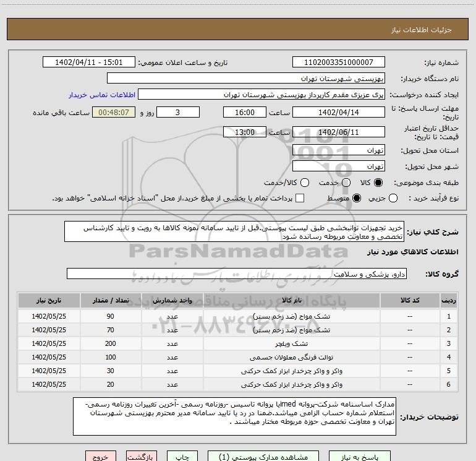Click the پاسخ به نیاز button
Viewport: 476px width, 461px height.
[359, 456]
